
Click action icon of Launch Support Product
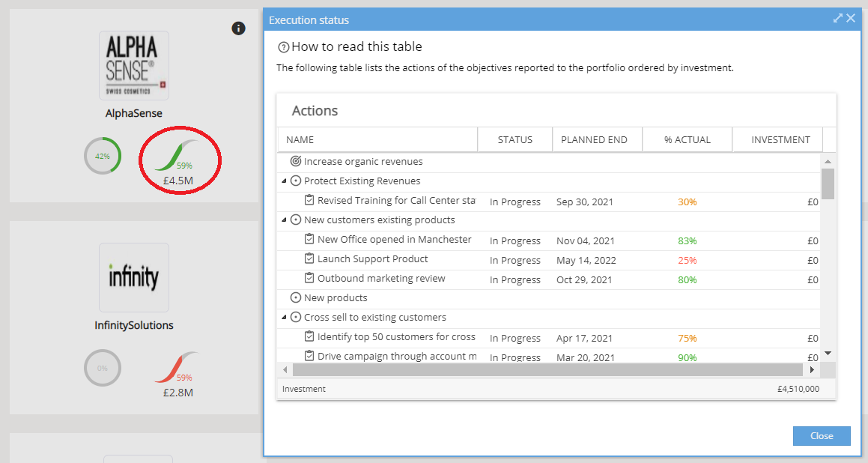(x=309, y=258)
